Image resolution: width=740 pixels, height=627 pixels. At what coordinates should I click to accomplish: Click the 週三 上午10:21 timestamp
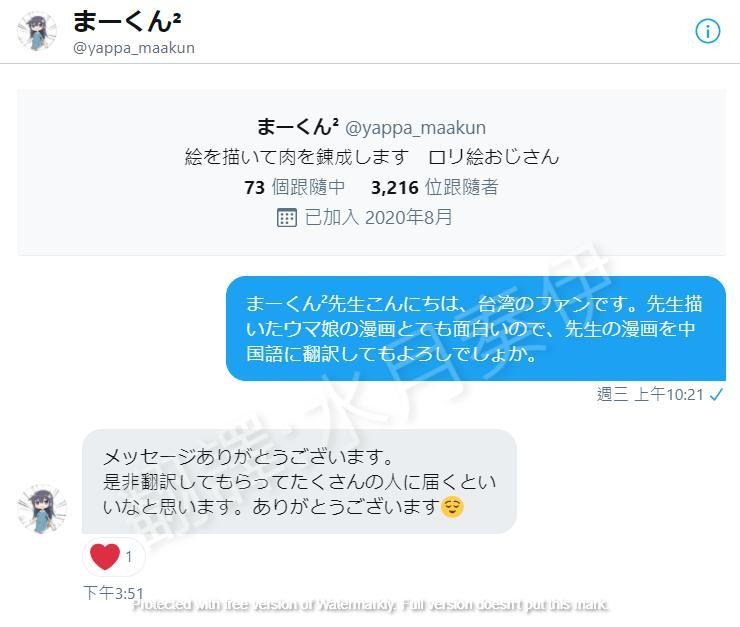[x=650, y=394]
